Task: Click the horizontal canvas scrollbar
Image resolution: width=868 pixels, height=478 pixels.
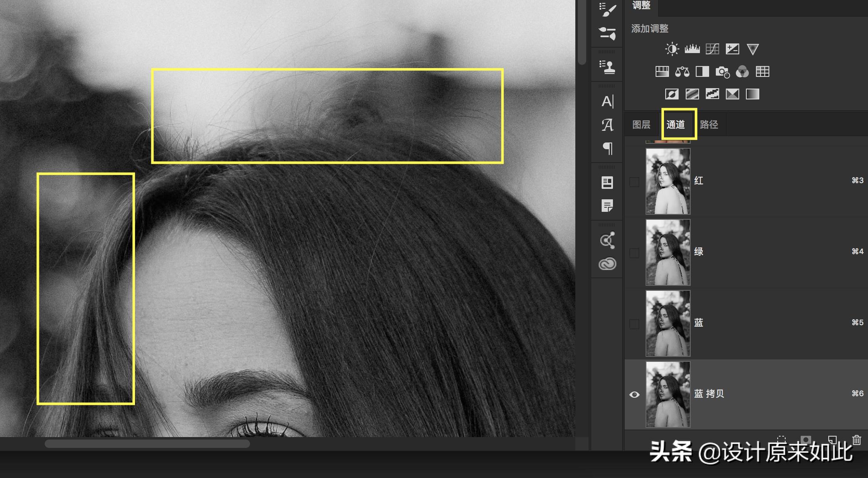Action: pos(147,444)
